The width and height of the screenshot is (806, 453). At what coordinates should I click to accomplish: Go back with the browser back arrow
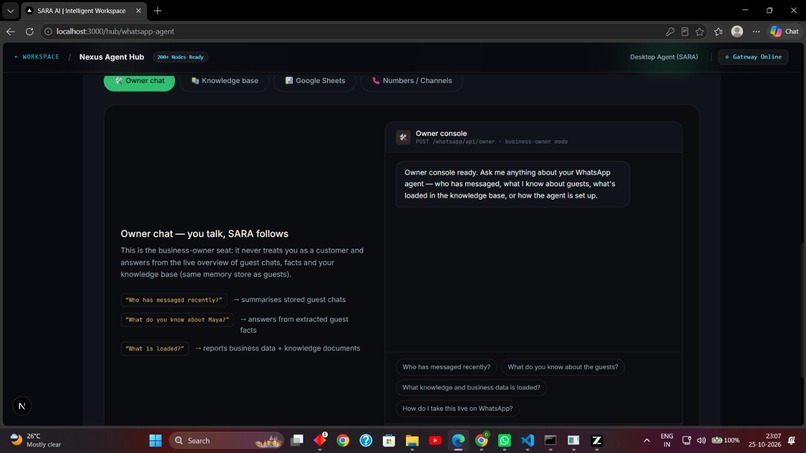click(10, 31)
